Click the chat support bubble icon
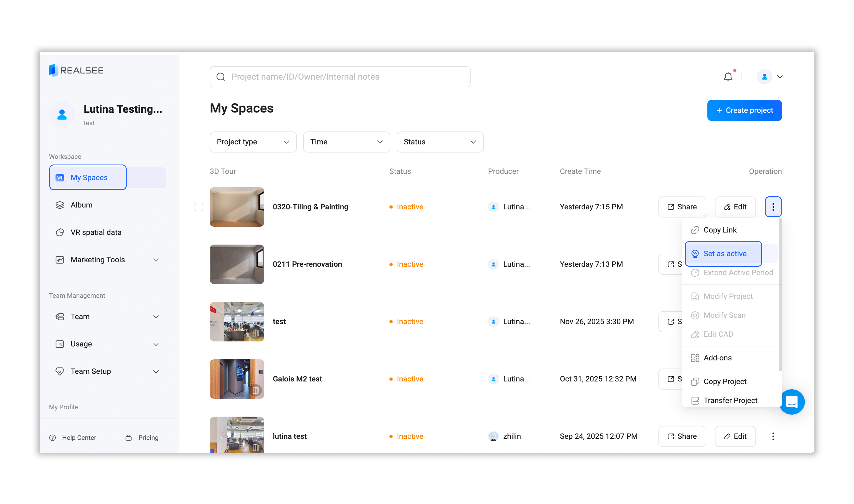854x504 pixels. [x=792, y=402]
